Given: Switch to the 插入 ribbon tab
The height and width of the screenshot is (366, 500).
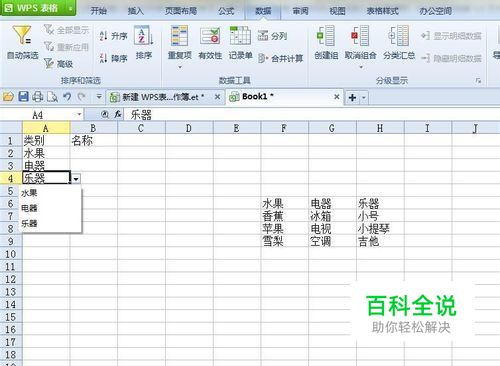Looking at the screenshot, I should 135,11.
